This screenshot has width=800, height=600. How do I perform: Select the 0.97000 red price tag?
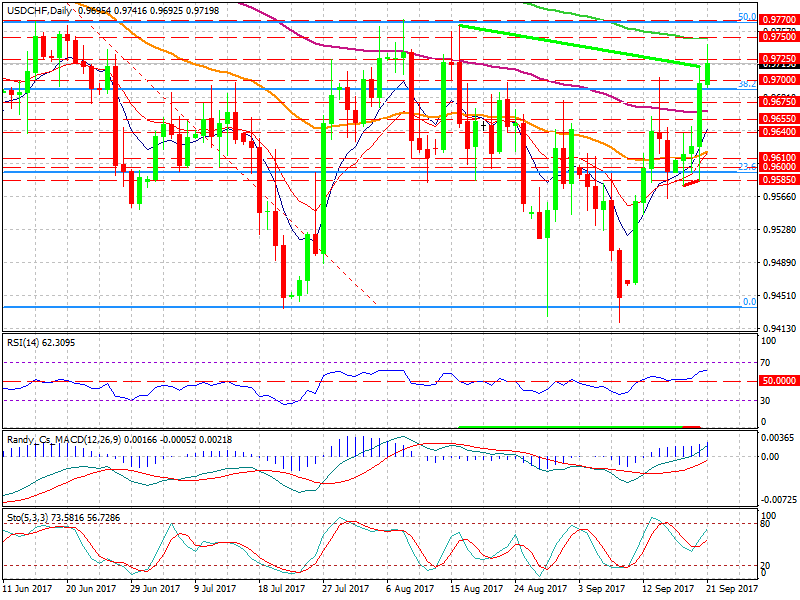pyautogui.click(x=778, y=79)
